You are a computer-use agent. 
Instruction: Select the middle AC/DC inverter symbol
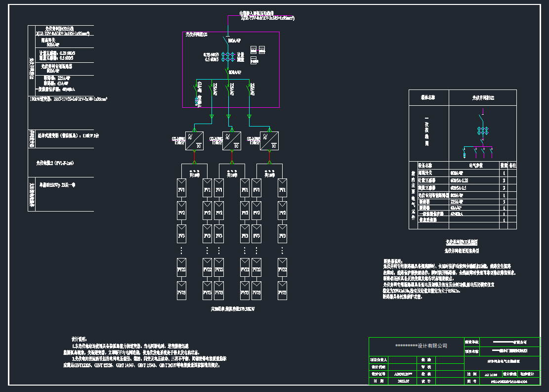tap(232, 141)
